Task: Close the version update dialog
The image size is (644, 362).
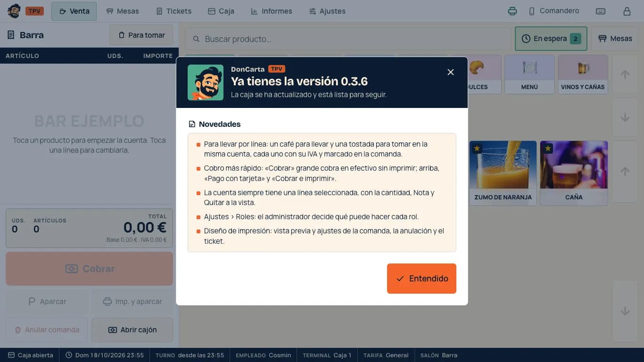Action: pos(451,72)
